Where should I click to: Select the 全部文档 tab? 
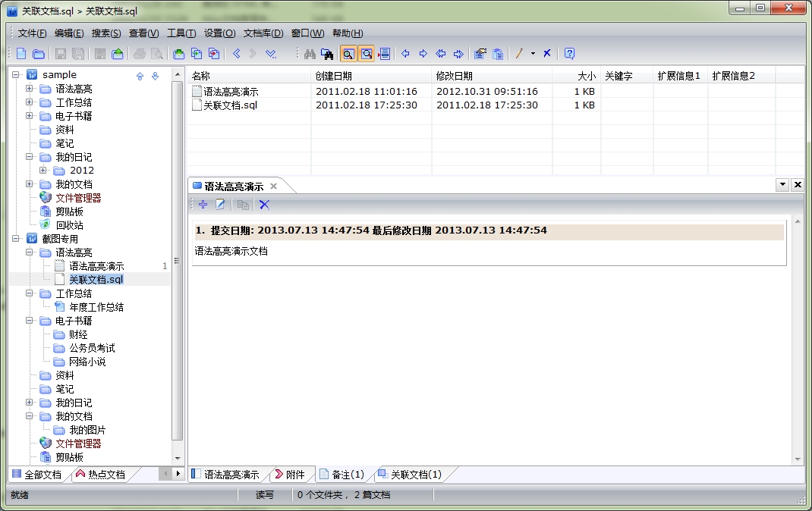tap(36, 475)
